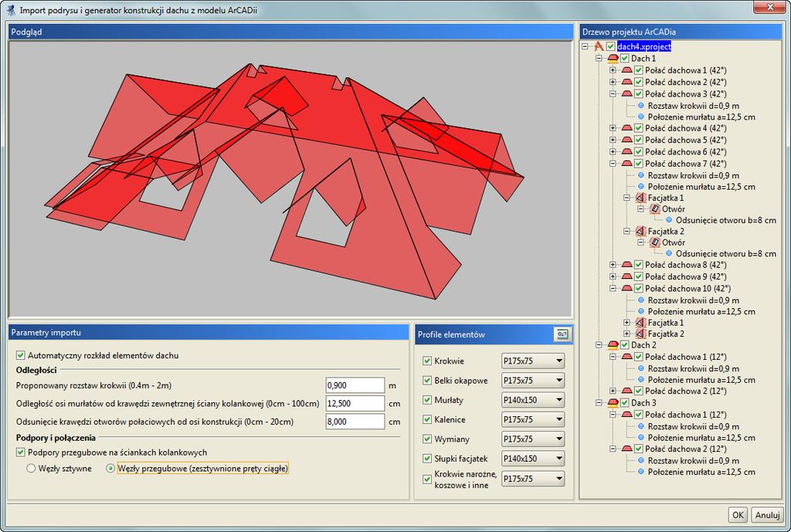Close the import dialog window
Image resolution: width=791 pixels, height=532 pixels.
(770, 7)
